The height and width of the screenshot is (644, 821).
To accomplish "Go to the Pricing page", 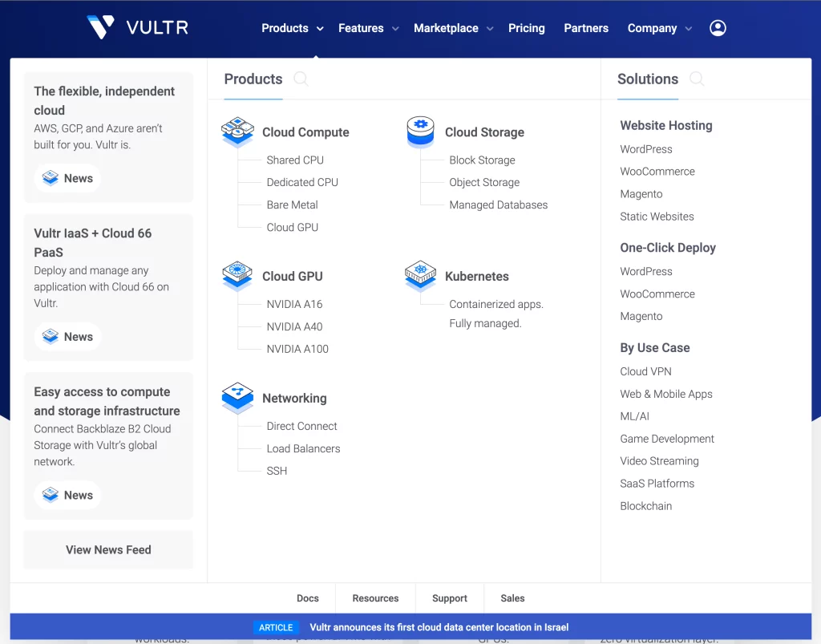I will 526,28.
